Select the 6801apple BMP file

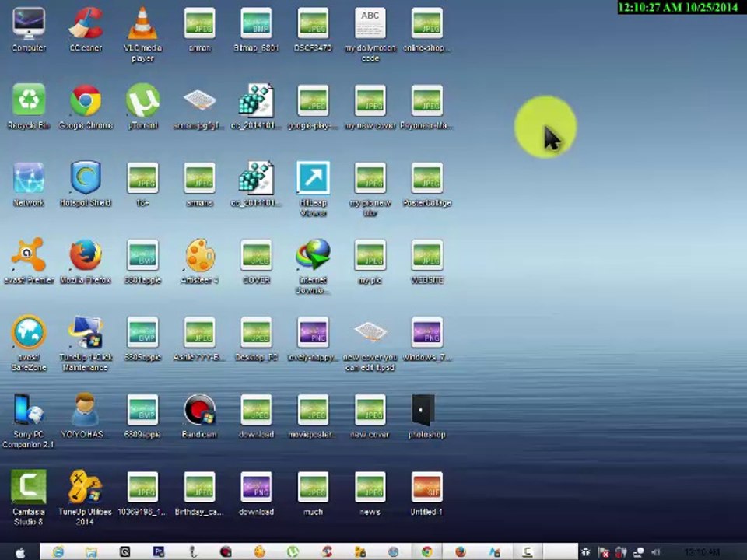click(142, 261)
